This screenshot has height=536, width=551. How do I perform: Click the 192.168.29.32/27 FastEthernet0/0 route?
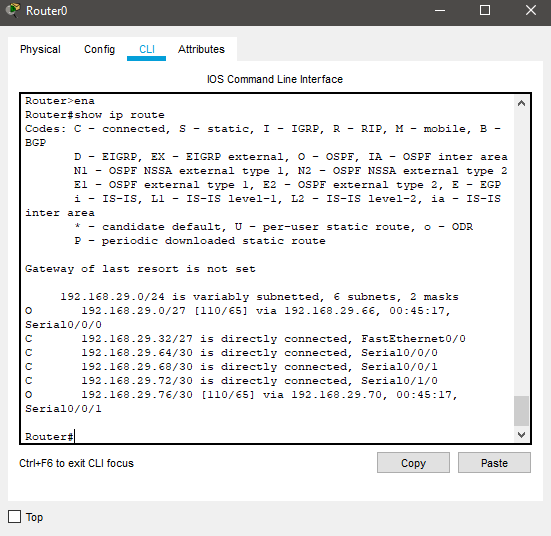[x=245, y=339]
